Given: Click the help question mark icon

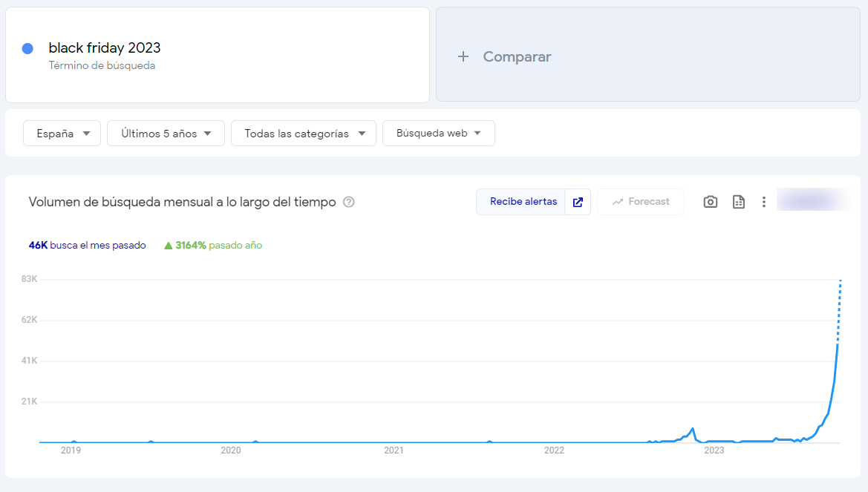Looking at the screenshot, I should pyautogui.click(x=349, y=202).
